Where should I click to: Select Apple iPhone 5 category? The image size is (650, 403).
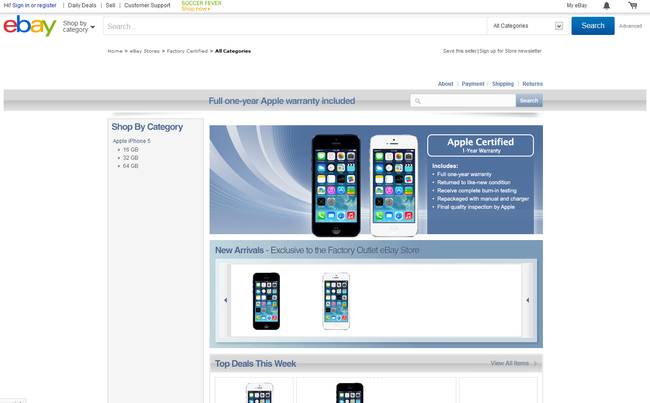132,141
